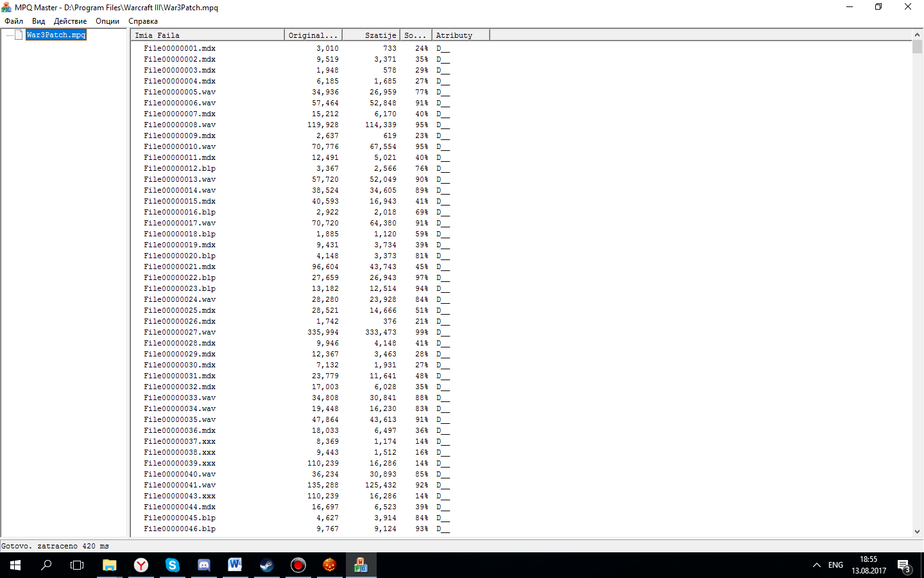Click the scrollbar up arrow
Viewport: 924px width, 578px height.
tap(917, 35)
